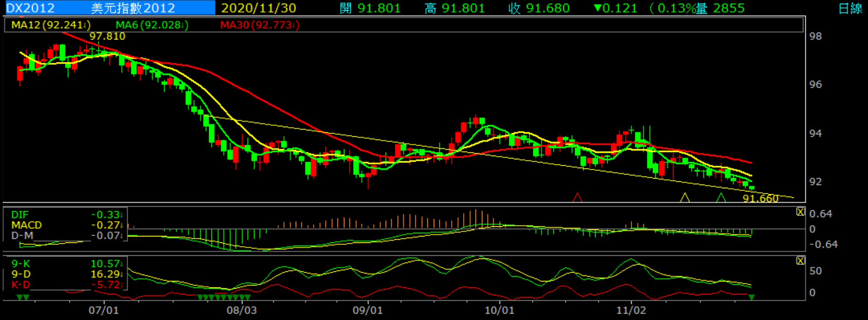Click the 97.810 high price label
Screen dimensions: 868x320
107,36
